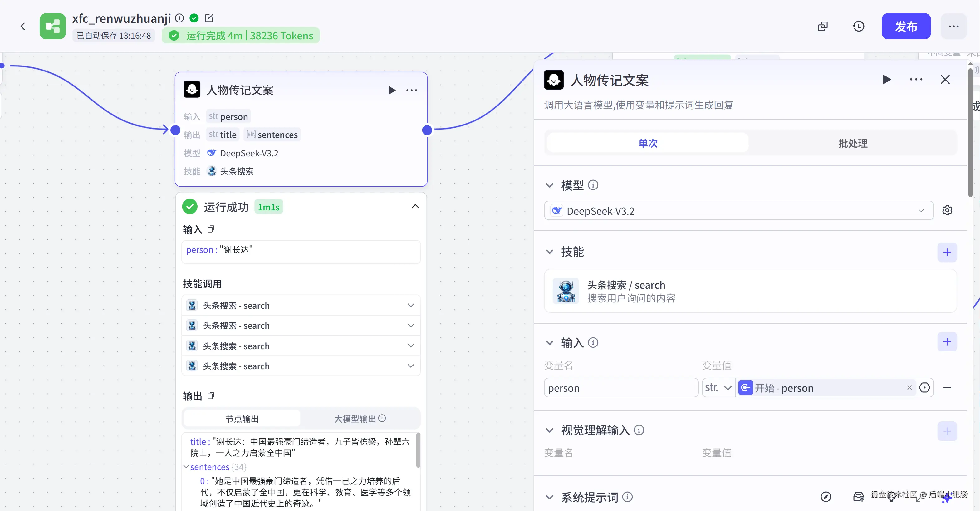Copy the 输入 content in run result
The width and height of the screenshot is (980, 511).
tap(211, 229)
